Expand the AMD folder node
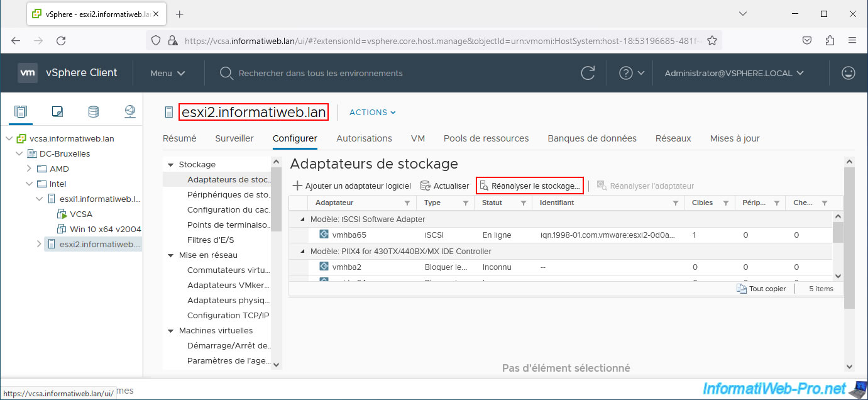This screenshot has height=400, width=868. click(29, 169)
